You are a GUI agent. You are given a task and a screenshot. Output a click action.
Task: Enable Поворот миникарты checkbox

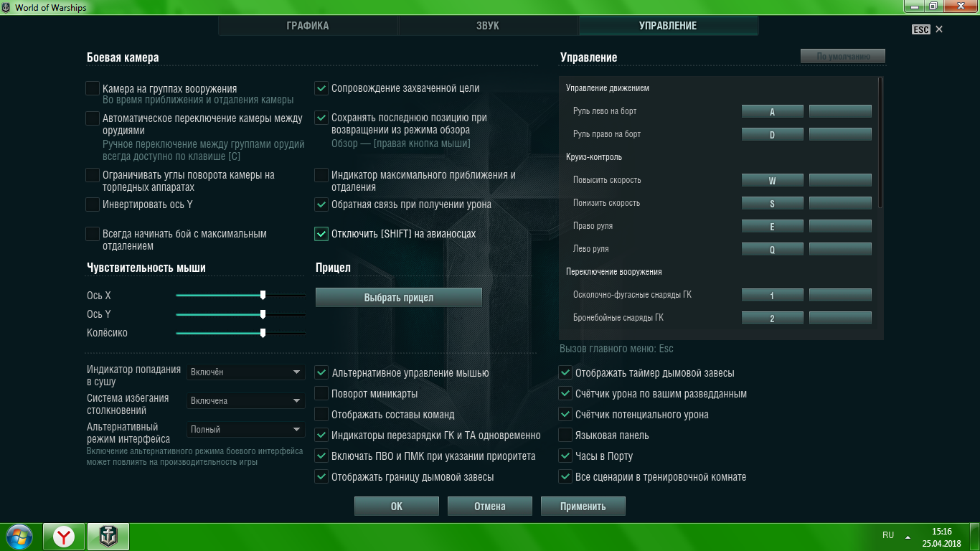pyautogui.click(x=321, y=394)
